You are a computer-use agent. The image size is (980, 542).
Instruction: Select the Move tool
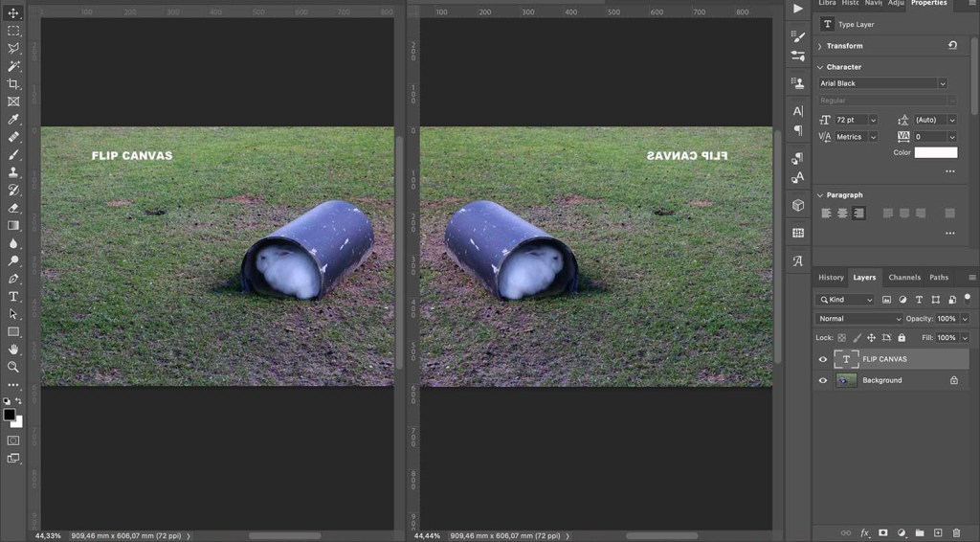tap(13, 13)
